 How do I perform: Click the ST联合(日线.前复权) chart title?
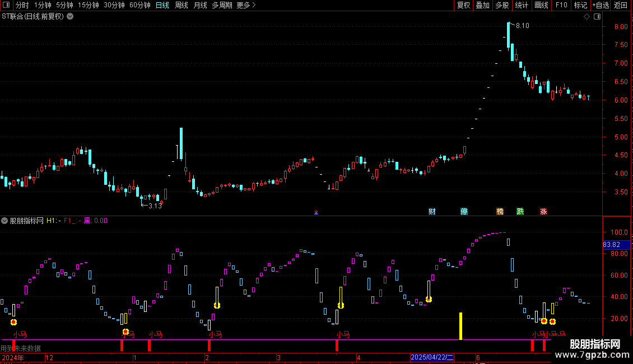[x=32, y=17]
